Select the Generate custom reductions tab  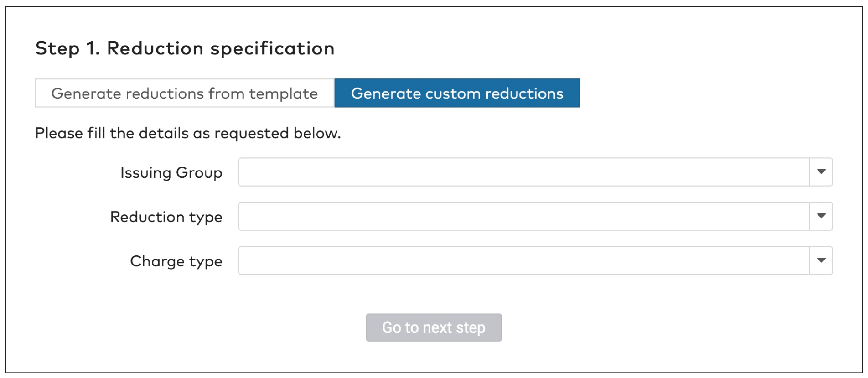click(457, 93)
